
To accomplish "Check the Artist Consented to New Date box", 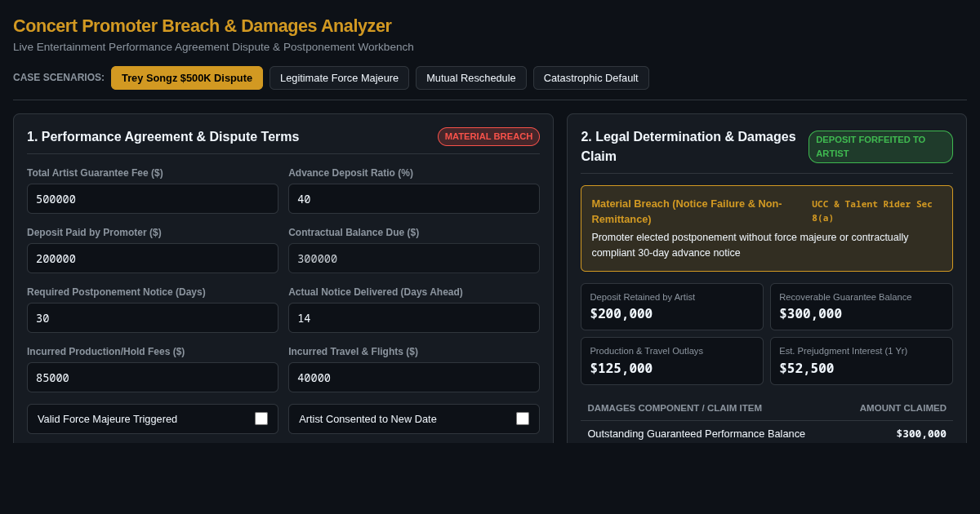I will coord(523,419).
